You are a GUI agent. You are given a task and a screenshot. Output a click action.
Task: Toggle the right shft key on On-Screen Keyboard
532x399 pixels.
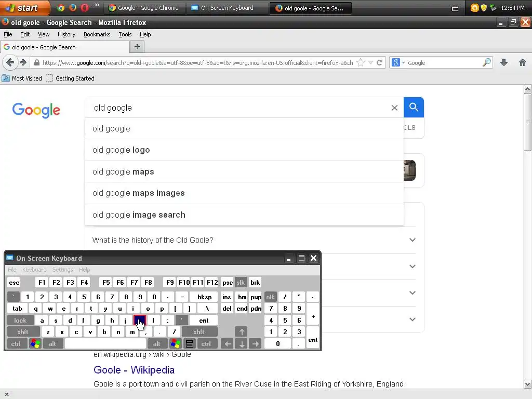(199, 332)
